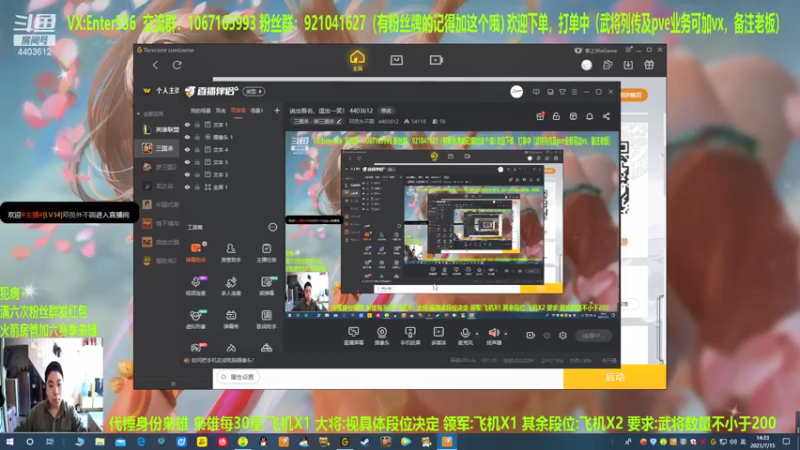Open the 类型 dropdown beside 直播伴侣 logo
The width and height of the screenshot is (800, 450).
[x=254, y=91]
